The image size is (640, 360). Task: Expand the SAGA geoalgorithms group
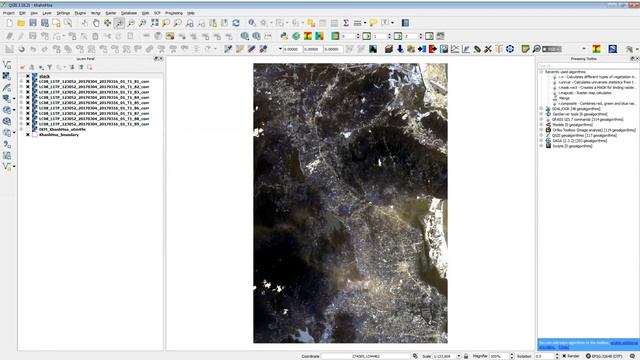click(542, 141)
